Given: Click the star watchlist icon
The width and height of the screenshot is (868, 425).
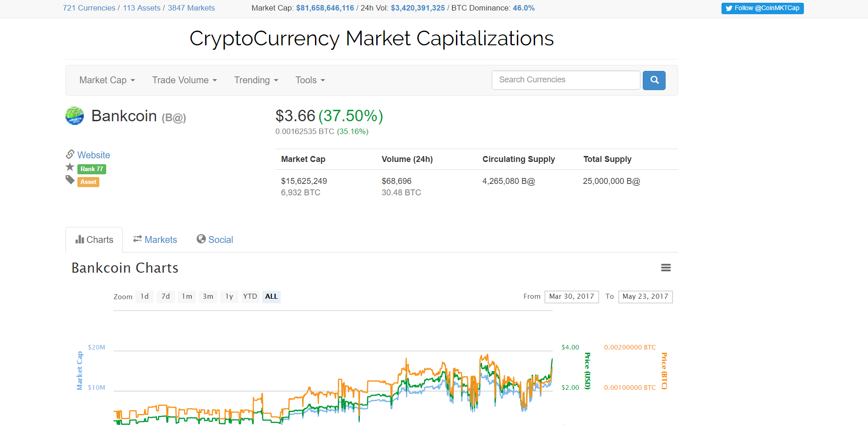Looking at the screenshot, I should click(x=70, y=167).
